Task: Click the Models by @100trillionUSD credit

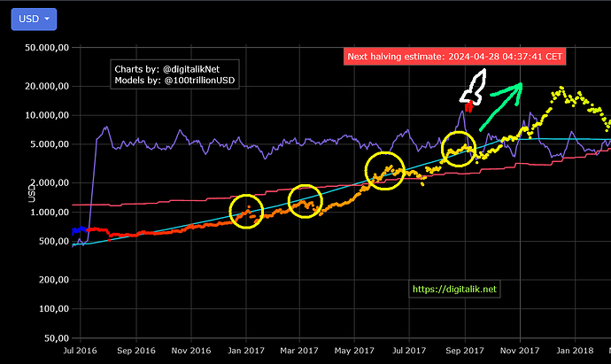Action: tap(177, 81)
